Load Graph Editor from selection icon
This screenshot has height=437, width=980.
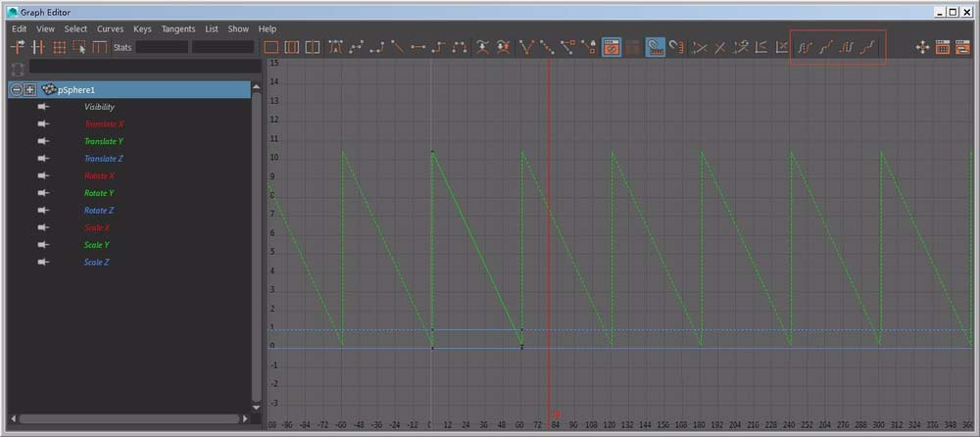[x=632, y=47]
